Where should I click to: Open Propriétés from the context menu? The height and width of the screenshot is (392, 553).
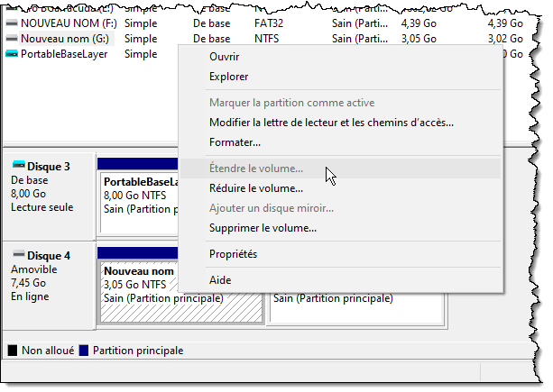tap(233, 254)
